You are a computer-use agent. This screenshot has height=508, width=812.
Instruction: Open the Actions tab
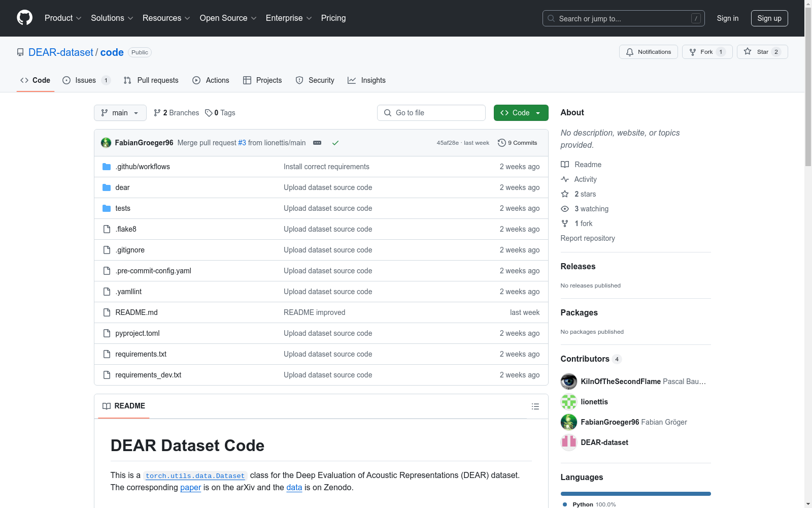[211, 80]
